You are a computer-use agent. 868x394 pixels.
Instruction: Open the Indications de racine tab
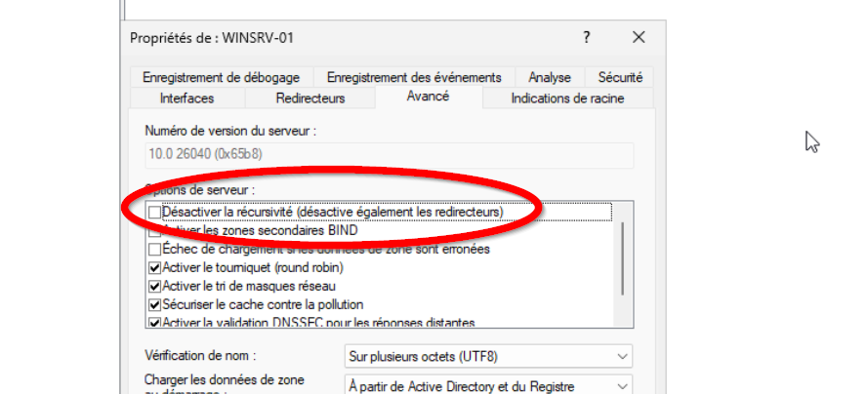[x=567, y=98]
